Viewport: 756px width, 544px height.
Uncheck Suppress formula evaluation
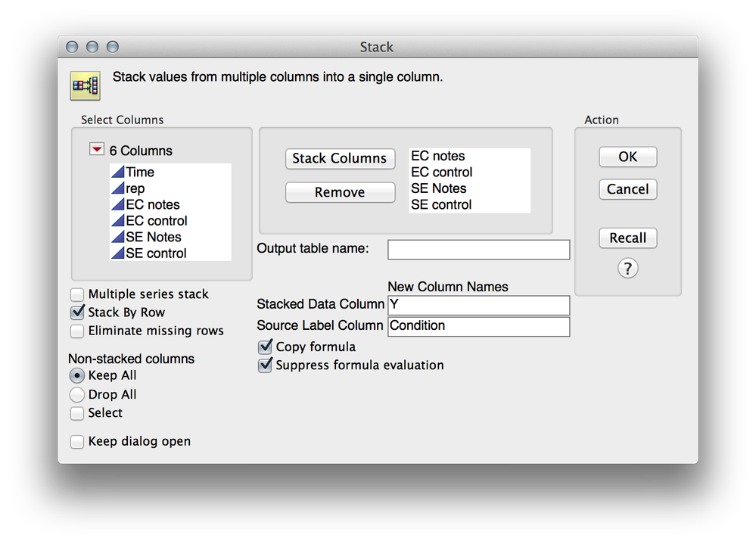point(265,365)
